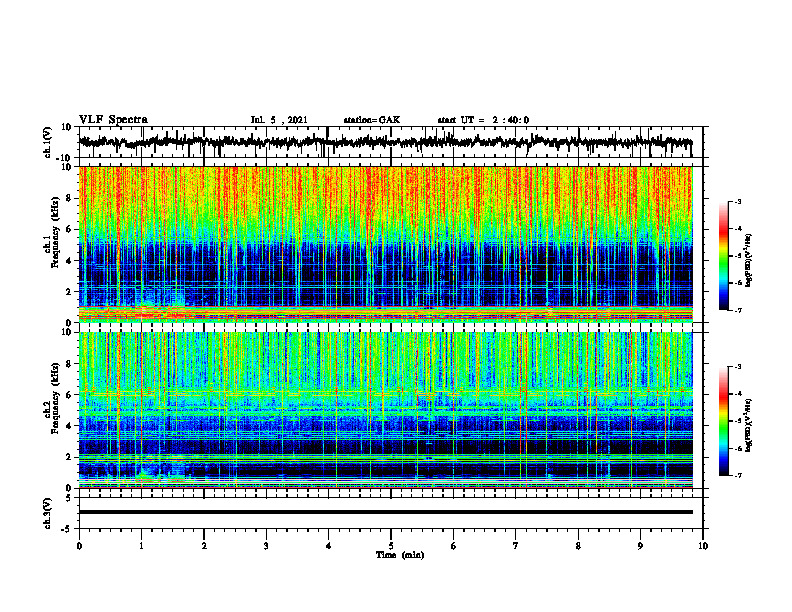Click time axis tick label "3"
792x612 pixels.
[x=266, y=546]
